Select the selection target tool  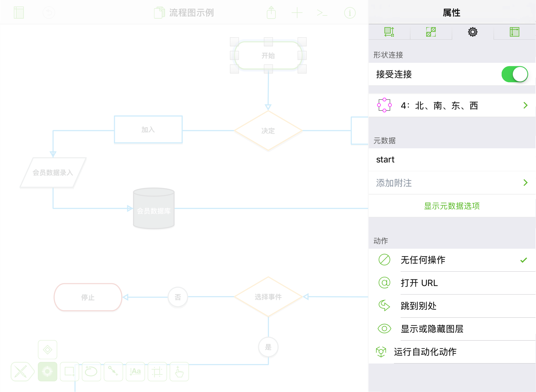click(x=47, y=372)
